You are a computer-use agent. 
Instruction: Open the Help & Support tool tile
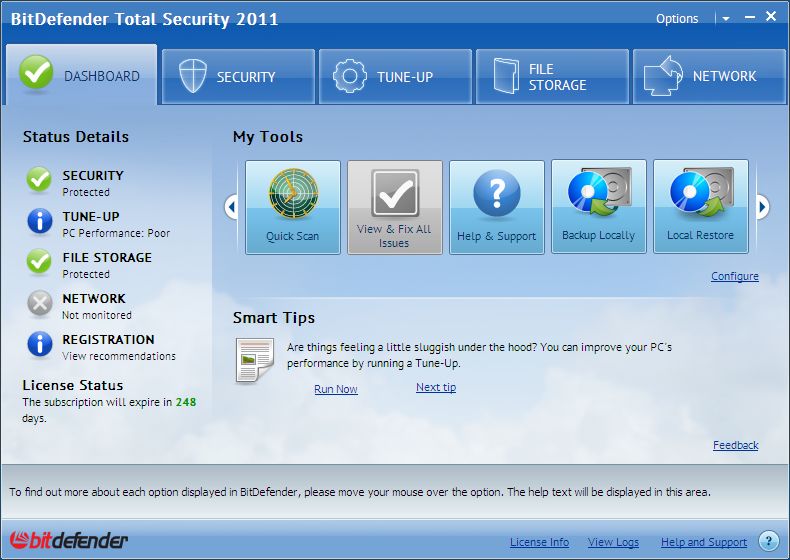point(497,207)
